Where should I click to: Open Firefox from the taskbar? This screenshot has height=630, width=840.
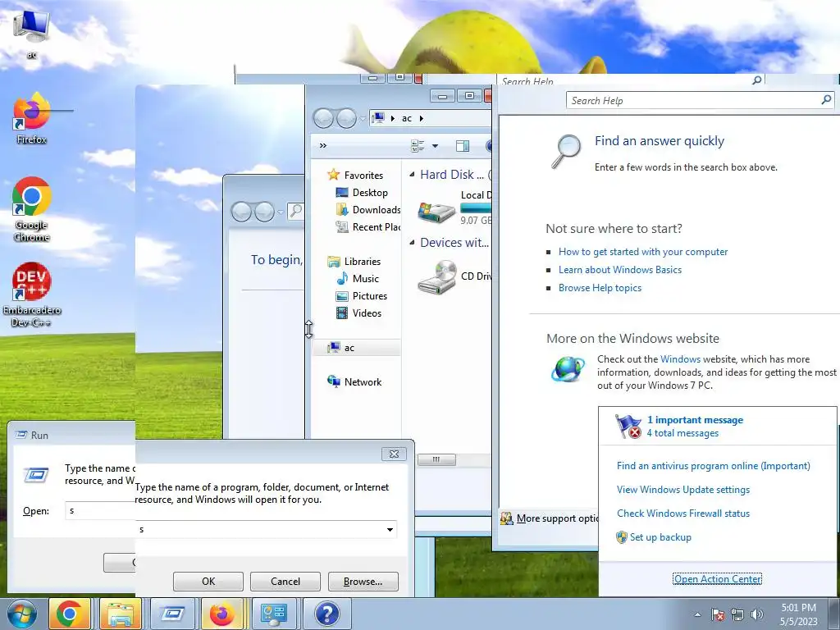coord(223,614)
